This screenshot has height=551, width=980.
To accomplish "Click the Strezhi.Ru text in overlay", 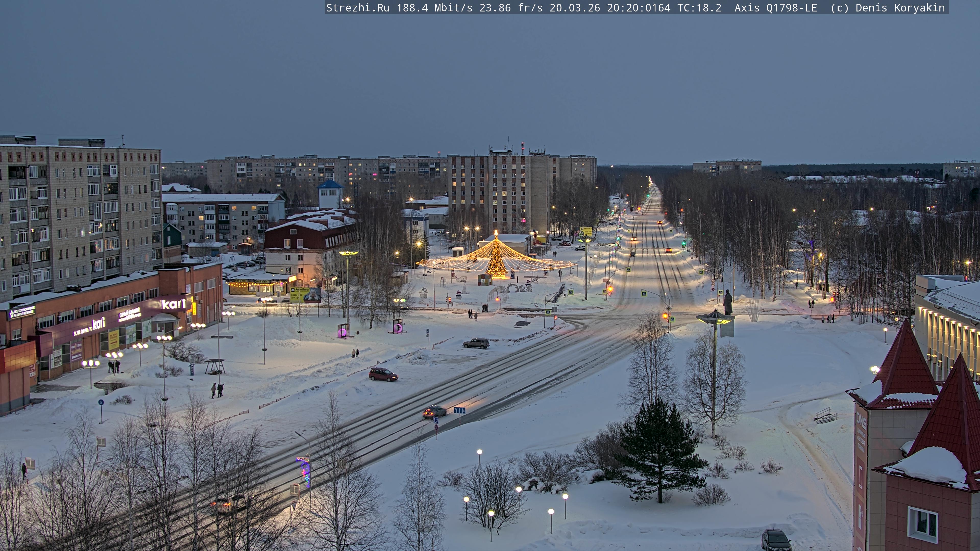I will coord(358,8).
